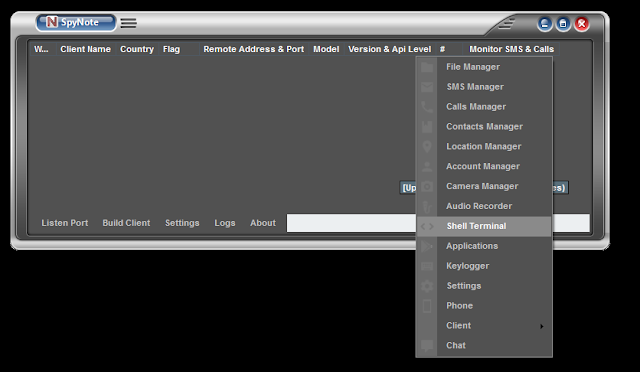Click the # column header
Image resolution: width=640 pixels, height=372 pixels.
click(x=449, y=49)
